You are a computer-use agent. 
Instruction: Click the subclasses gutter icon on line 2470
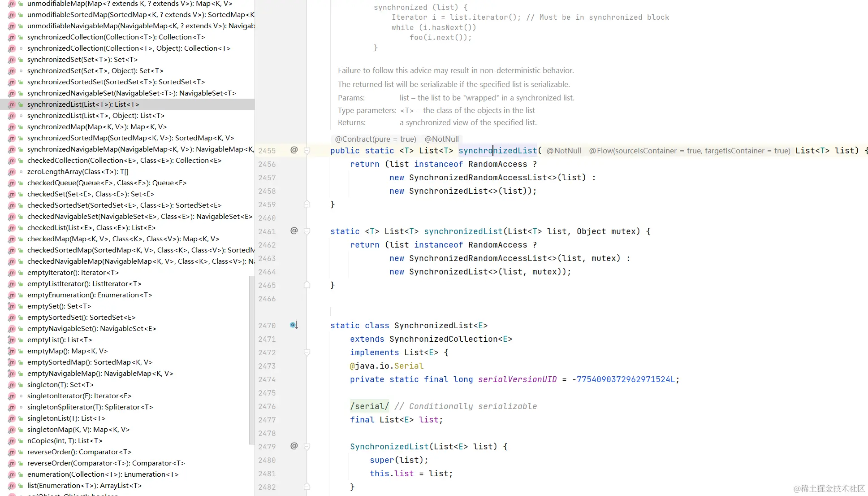(294, 325)
